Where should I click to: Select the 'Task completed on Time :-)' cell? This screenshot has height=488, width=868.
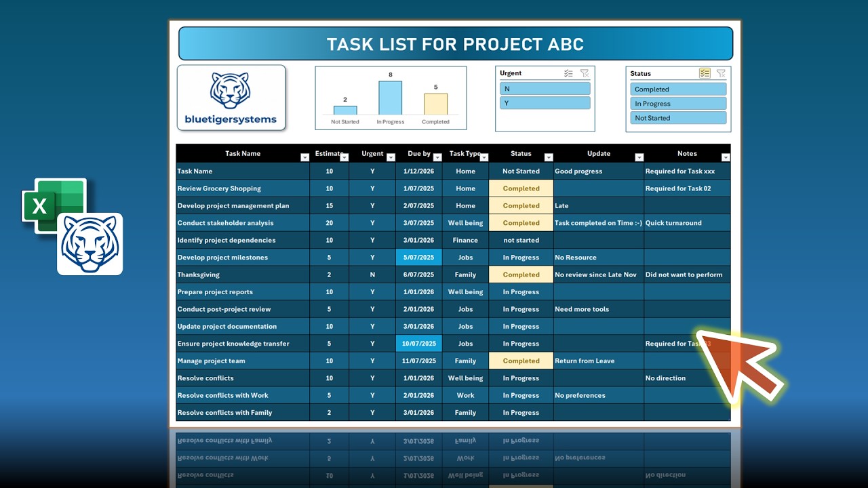(x=599, y=223)
